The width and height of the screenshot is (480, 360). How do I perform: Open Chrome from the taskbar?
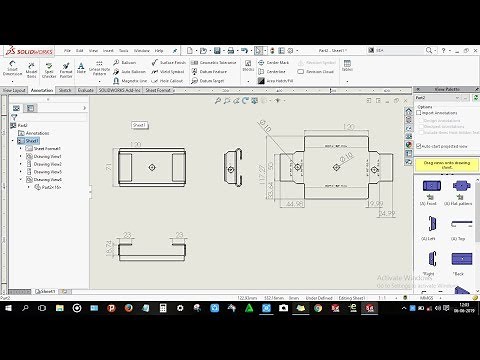pos(318,308)
